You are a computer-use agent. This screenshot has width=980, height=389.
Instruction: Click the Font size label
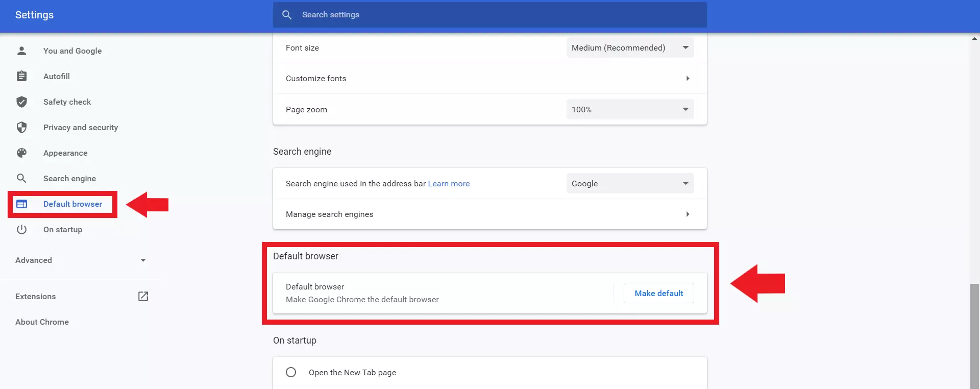[x=302, y=47]
